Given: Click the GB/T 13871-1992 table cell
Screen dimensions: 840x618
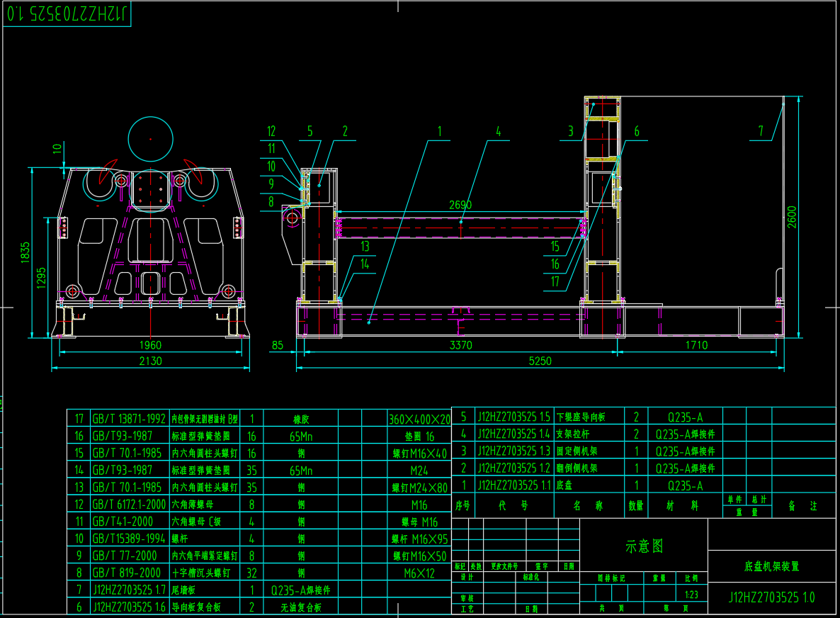Looking at the screenshot, I should pos(129,419).
